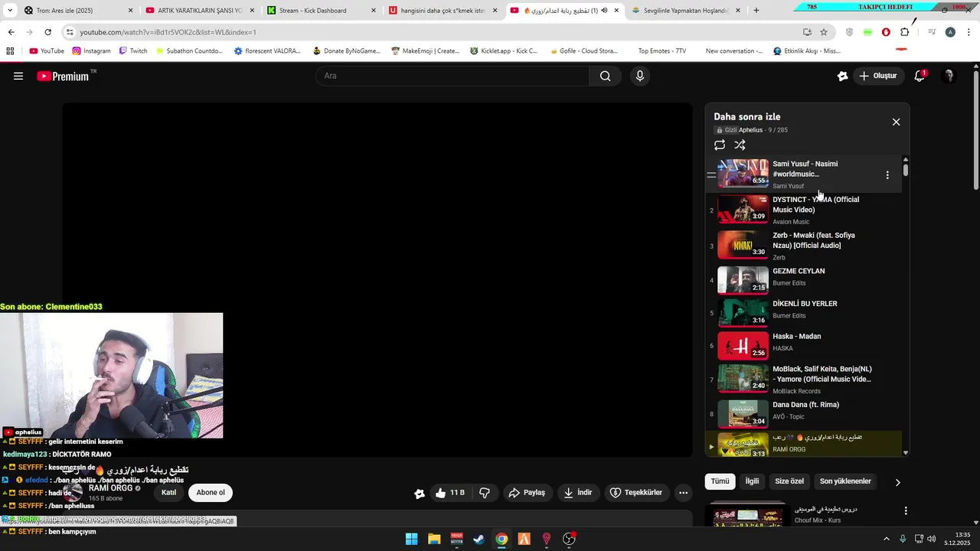Open browser extensions puzzle icon
This screenshot has height=551, width=980.
coord(905,32)
